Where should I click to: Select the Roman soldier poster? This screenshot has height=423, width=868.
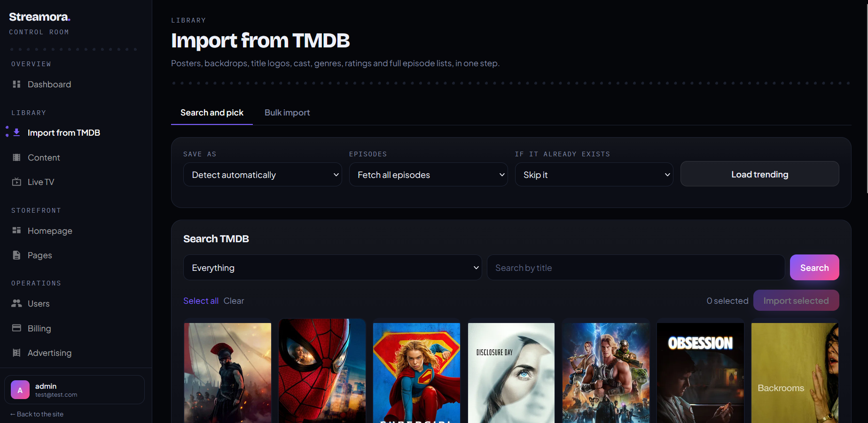(x=227, y=373)
